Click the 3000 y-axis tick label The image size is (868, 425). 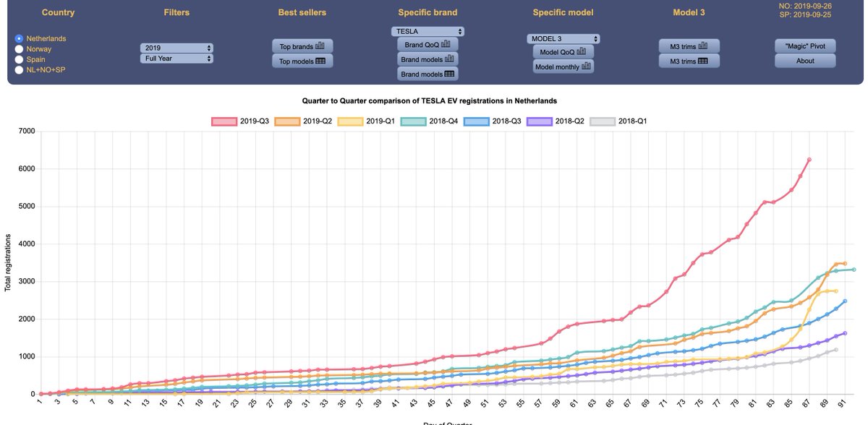[x=27, y=282]
